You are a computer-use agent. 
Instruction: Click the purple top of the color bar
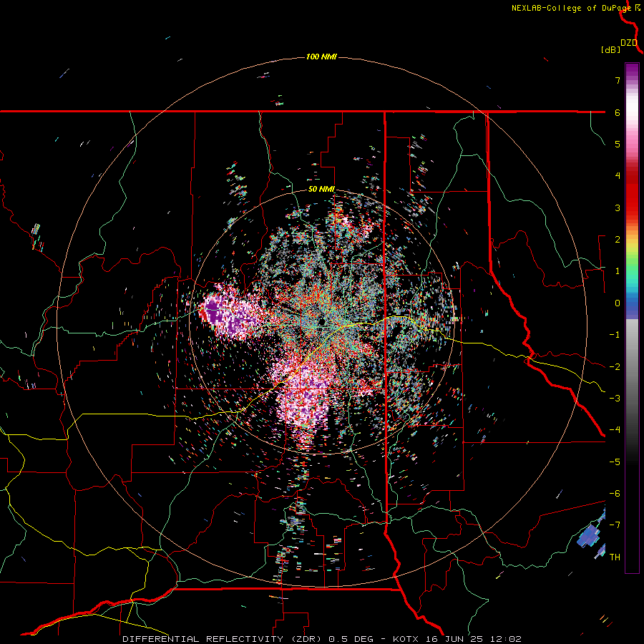pos(632,71)
